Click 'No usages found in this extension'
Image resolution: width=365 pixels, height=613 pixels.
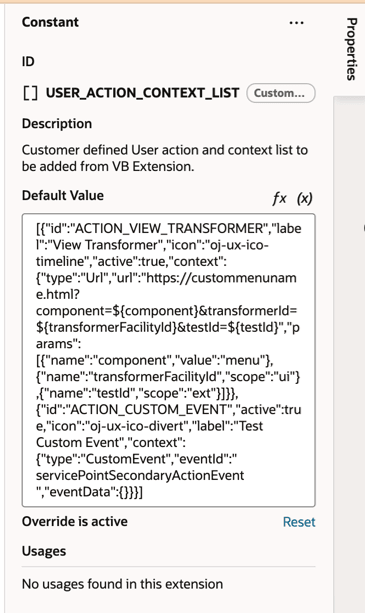pos(122,584)
